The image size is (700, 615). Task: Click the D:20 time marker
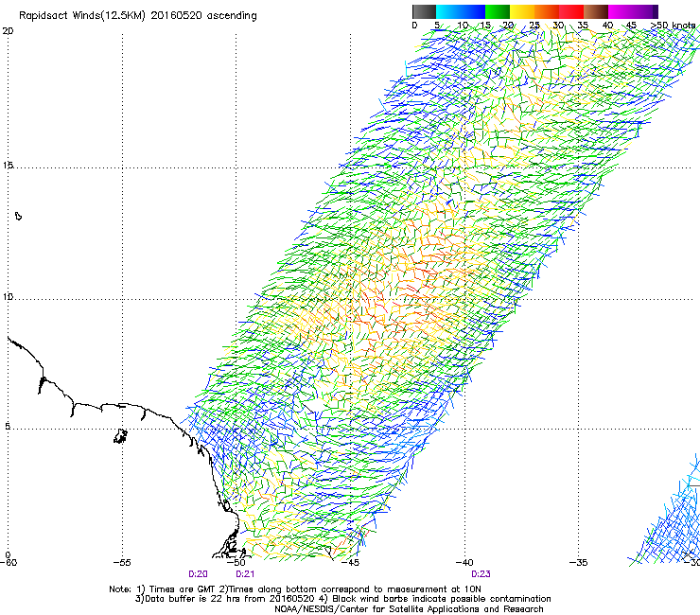click(199, 574)
